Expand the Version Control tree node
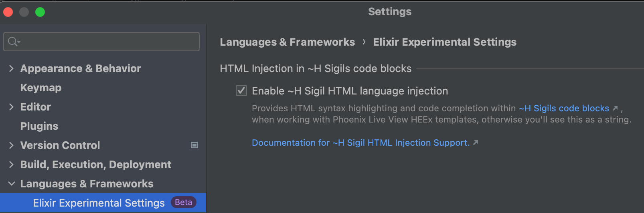The image size is (644, 213). 11,145
